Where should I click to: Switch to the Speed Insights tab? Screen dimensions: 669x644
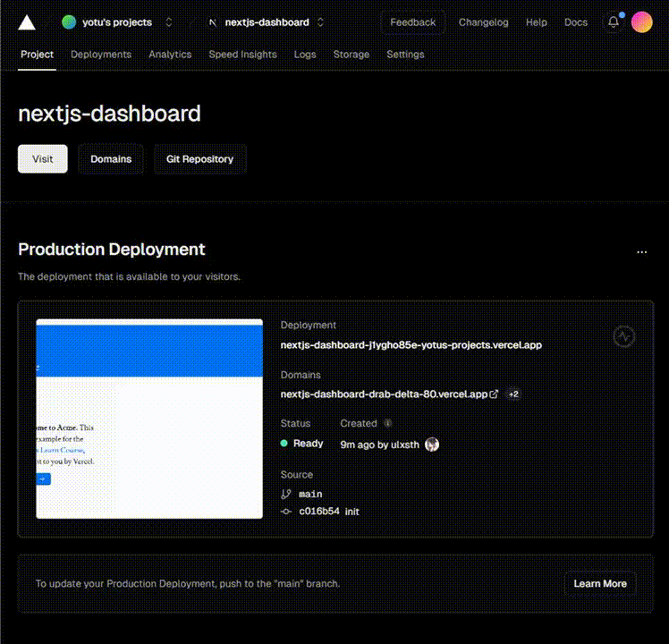[x=242, y=55]
